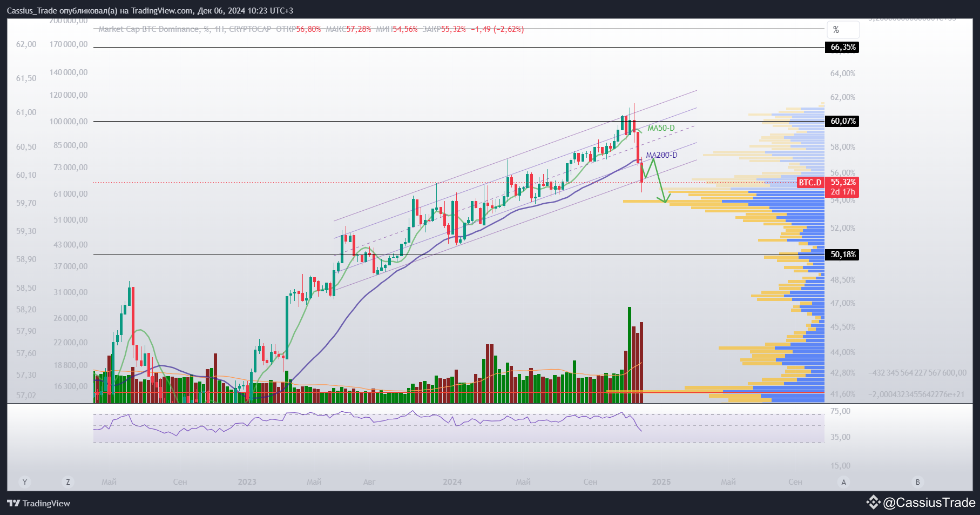This screenshot has height=515, width=980.
Task: Click the −432 345 564 227 567 600,00 scale value
Action: tap(918, 373)
